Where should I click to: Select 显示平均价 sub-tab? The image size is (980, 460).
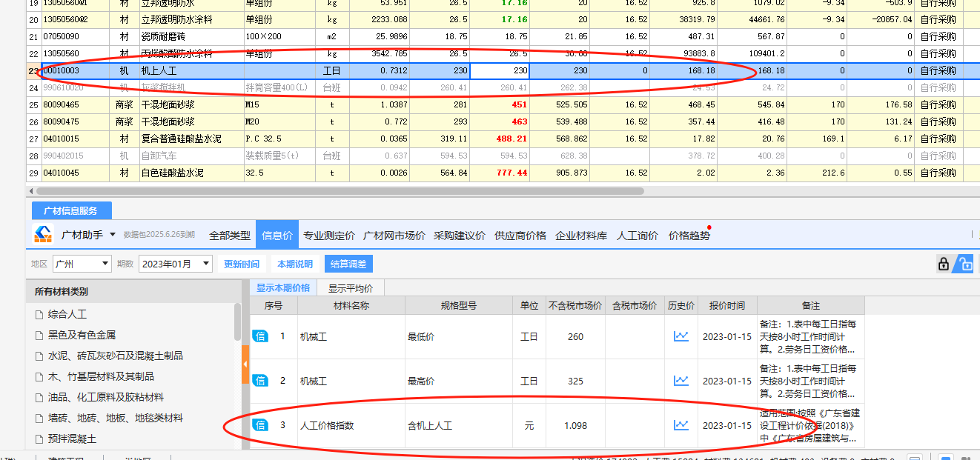click(x=351, y=288)
